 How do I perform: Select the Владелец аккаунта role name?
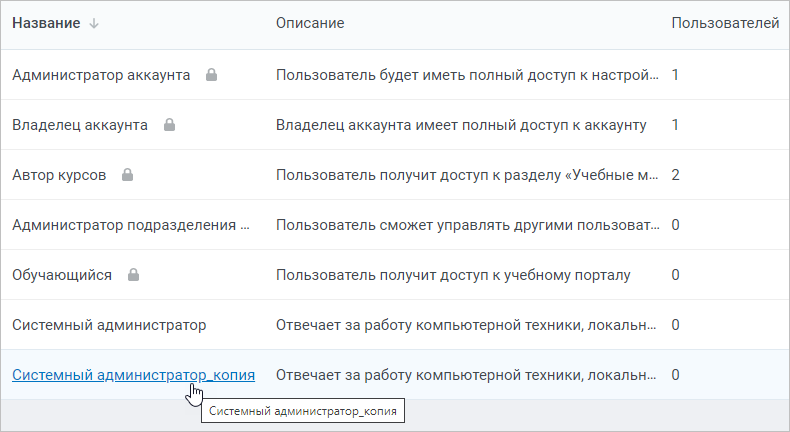80,125
